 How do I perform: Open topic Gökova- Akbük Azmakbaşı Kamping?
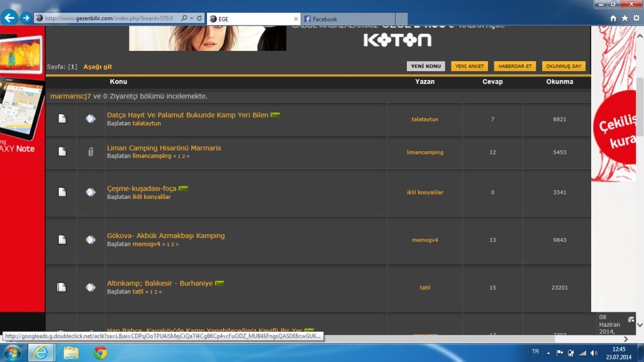pos(165,235)
